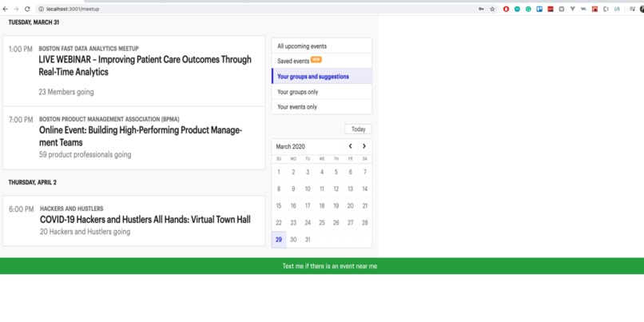Click the browser back arrow
The image size is (644, 322).
coord(6,9)
